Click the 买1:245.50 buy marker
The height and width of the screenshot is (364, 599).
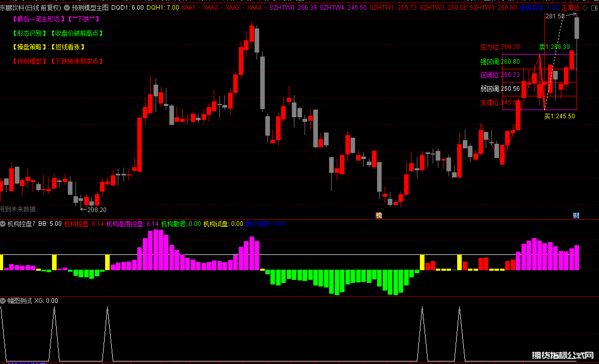pyautogui.click(x=559, y=116)
